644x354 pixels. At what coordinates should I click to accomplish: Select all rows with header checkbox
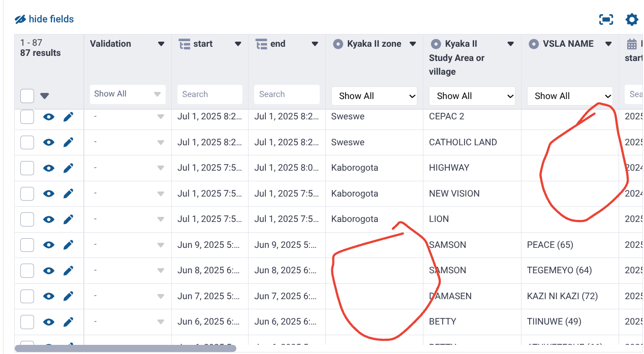point(27,95)
